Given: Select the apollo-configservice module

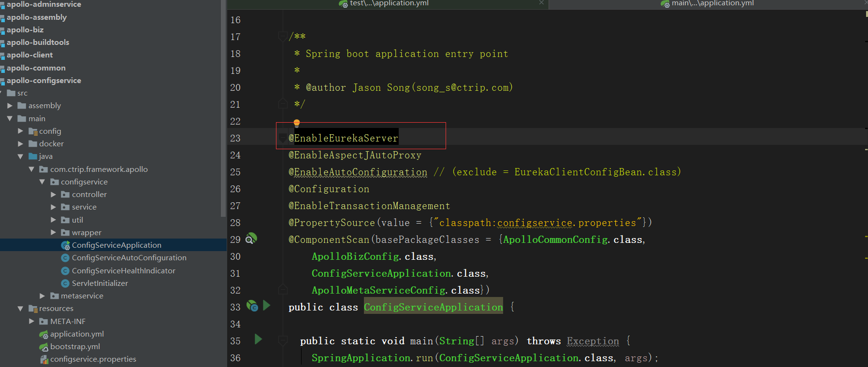Looking at the screenshot, I should (44, 81).
